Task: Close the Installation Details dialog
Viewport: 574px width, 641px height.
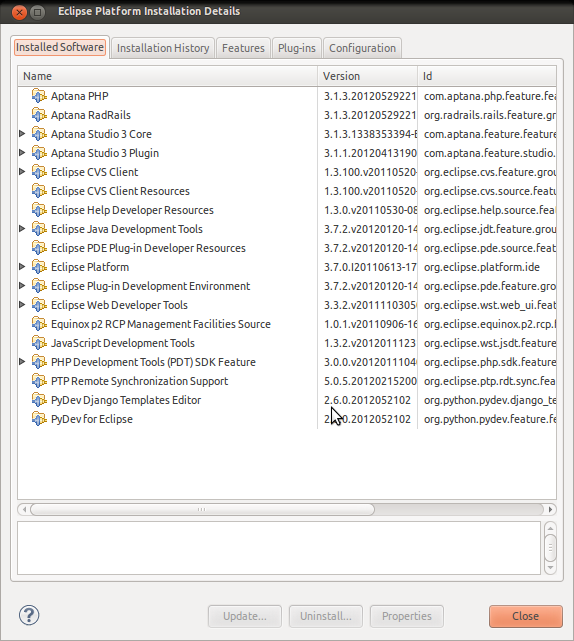Action: (525, 616)
